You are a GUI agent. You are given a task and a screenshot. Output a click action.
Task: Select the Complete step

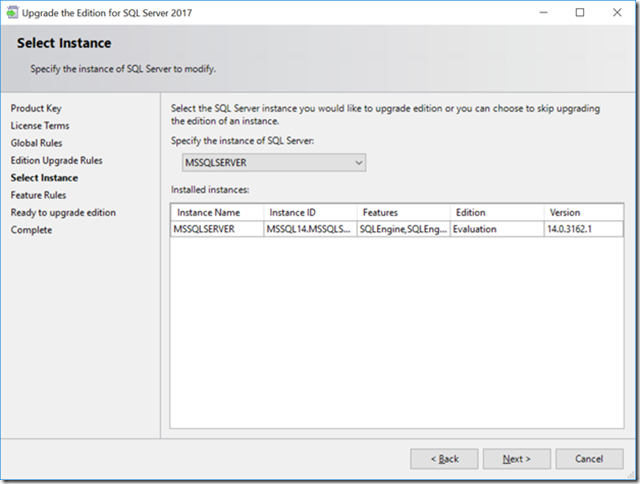pyautogui.click(x=31, y=230)
